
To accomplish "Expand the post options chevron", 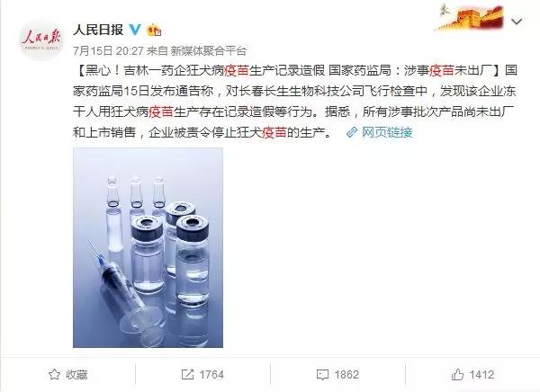I will pyautogui.click(x=517, y=22).
